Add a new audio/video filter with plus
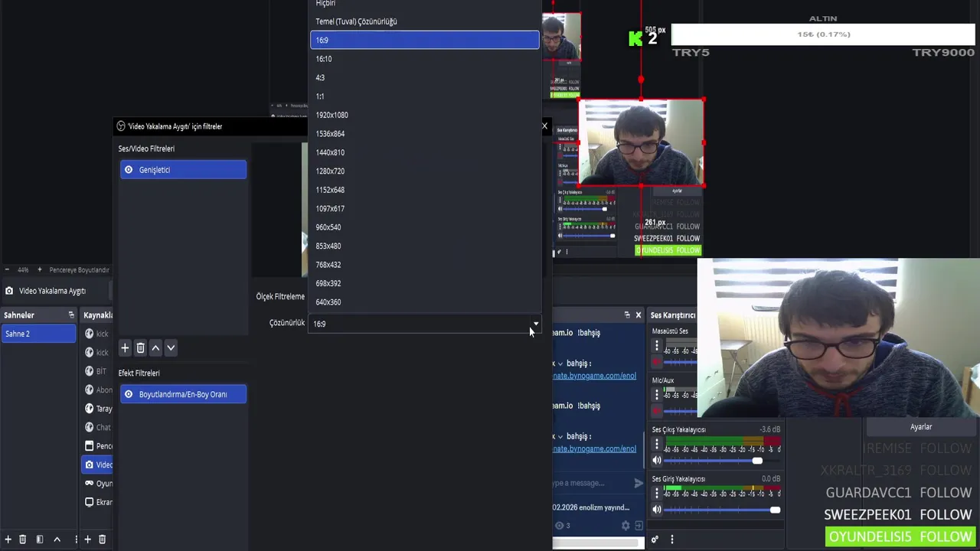Screen dimensions: 980x551 coord(125,348)
